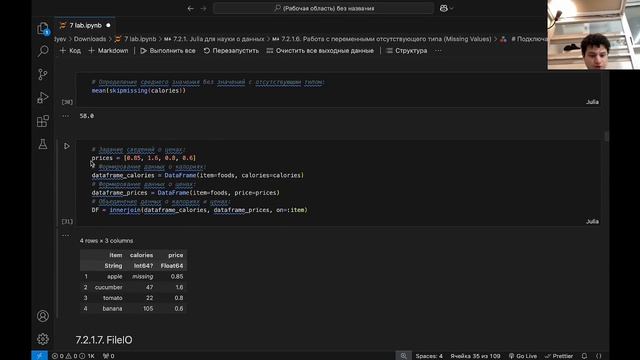This screenshot has height=360, width=640.
Task: Open more notebook toolbar actions ellipsis
Action: coord(438,51)
